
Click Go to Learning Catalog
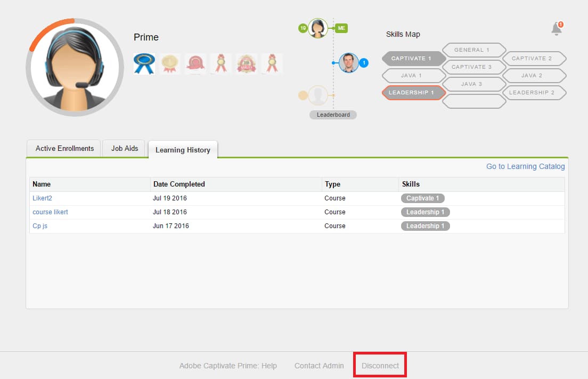[x=525, y=166]
